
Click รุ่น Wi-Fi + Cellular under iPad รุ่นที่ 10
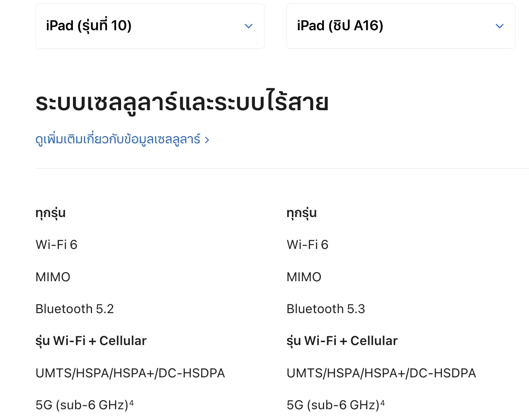pyautogui.click(x=91, y=341)
